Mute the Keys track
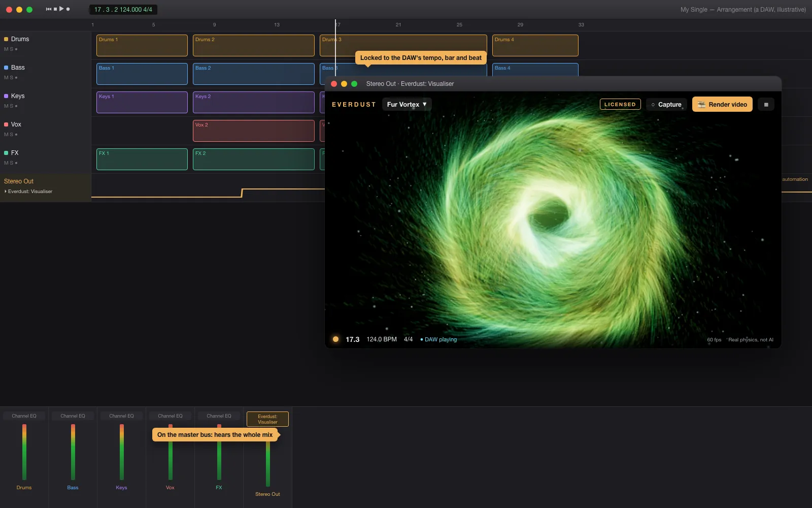 click(x=6, y=106)
